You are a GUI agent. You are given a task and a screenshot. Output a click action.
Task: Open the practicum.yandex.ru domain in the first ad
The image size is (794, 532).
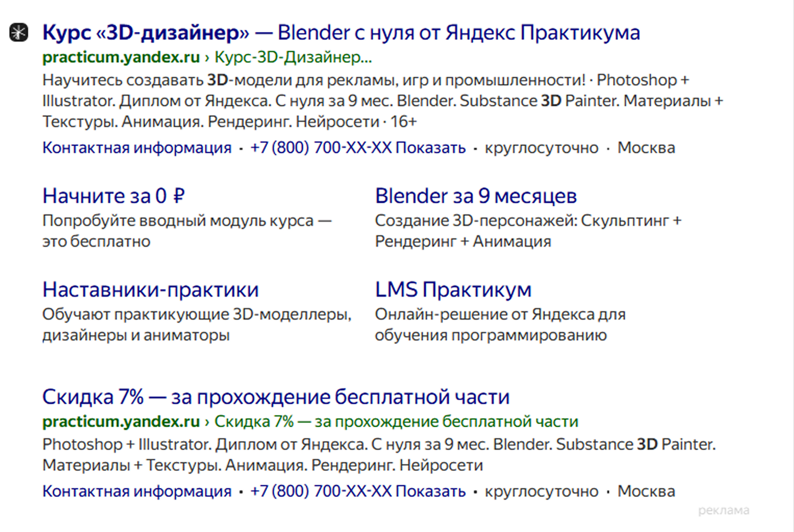121,57
